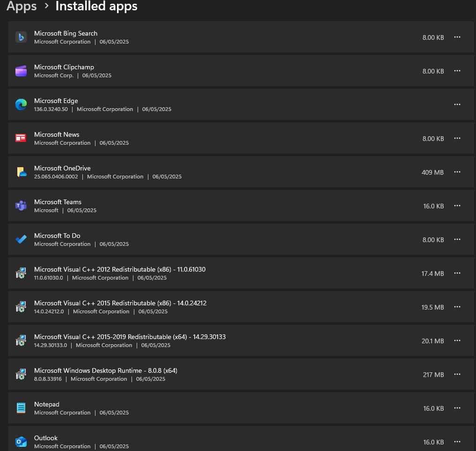This screenshot has width=476, height=451.
Task: Open more options for Microsoft Clipchamp
Action: 457,71
